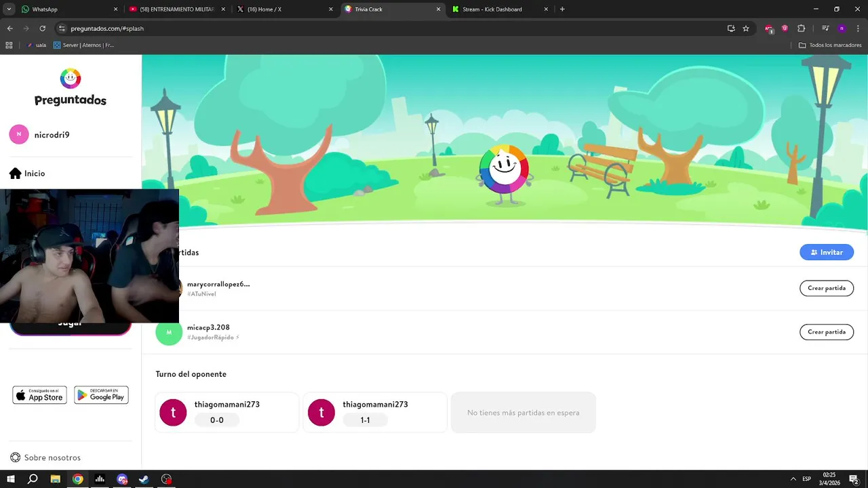
Task: Open the Server | Aternos bookmark
Action: pos(84,45)
